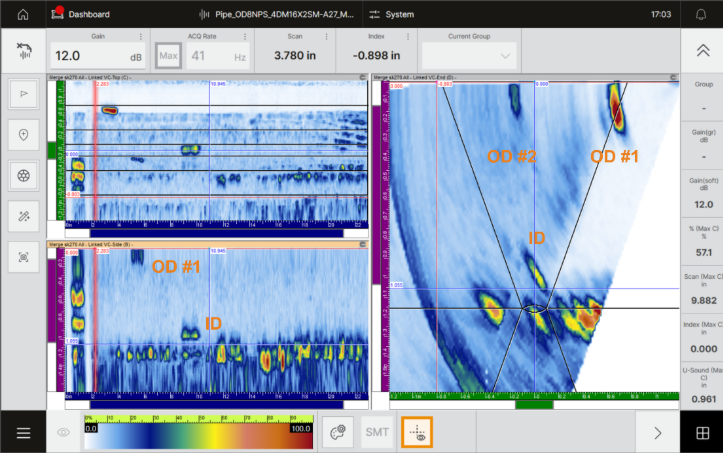Select the location pin tool
The image size is (723, 453).
pos(22,134)
